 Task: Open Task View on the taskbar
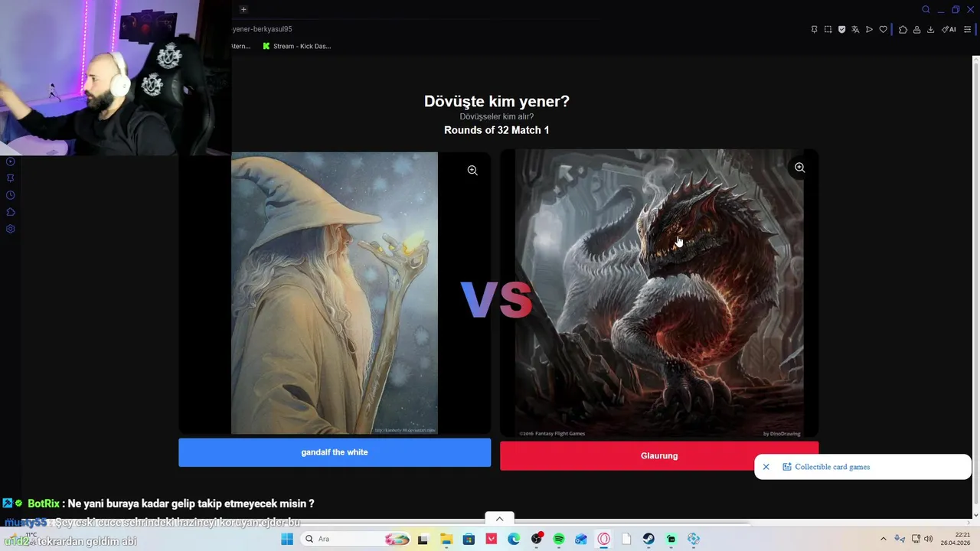423,540
